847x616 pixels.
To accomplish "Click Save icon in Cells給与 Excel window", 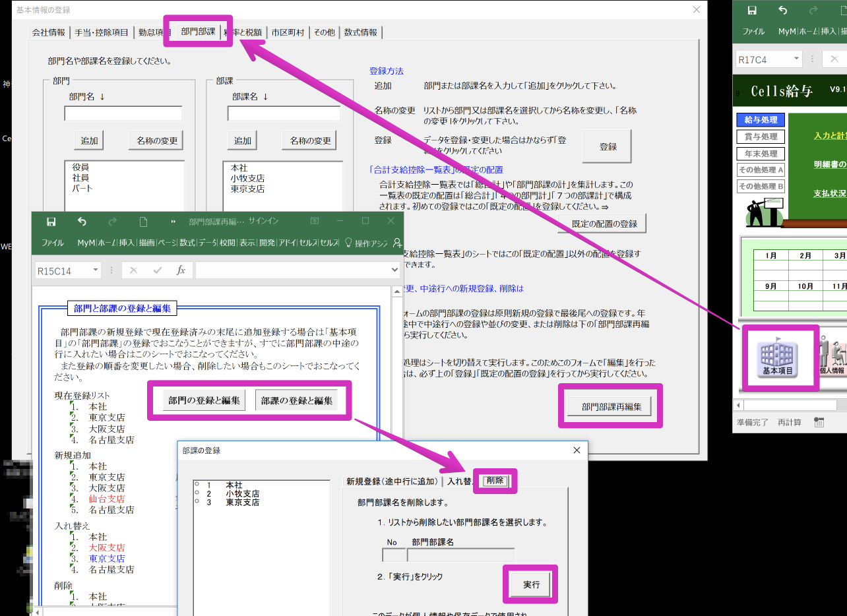I will pyautogui.click(x=751, y=10).
